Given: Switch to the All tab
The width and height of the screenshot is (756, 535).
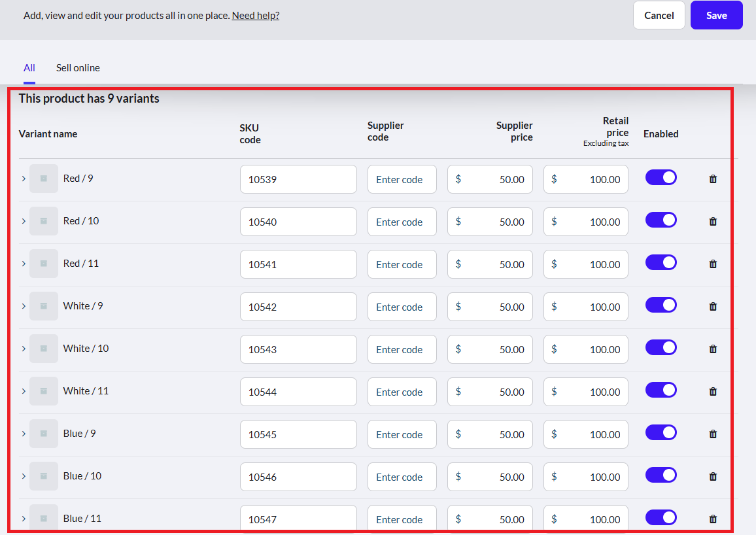Looking at the screenshot, I should (29, 68).
